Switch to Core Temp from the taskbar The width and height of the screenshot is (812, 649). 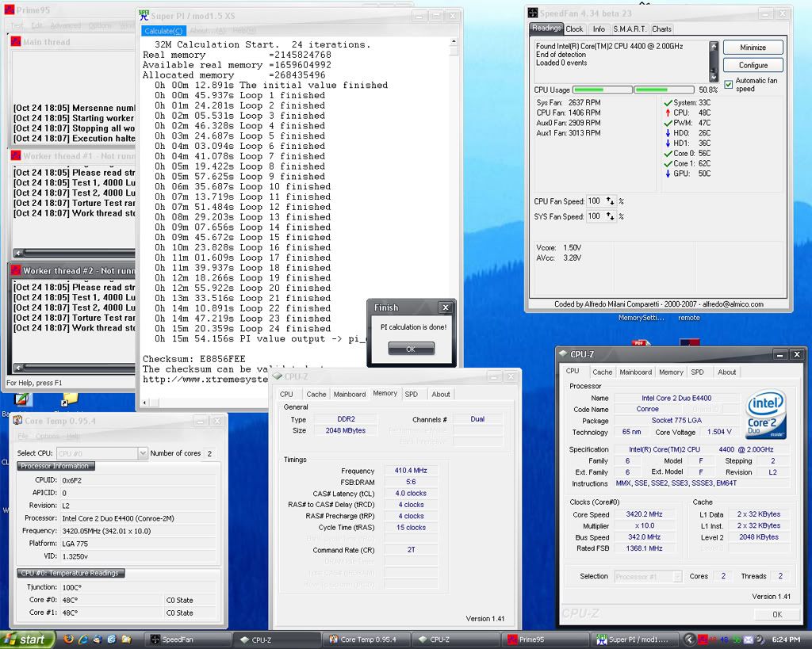[367, 639]
